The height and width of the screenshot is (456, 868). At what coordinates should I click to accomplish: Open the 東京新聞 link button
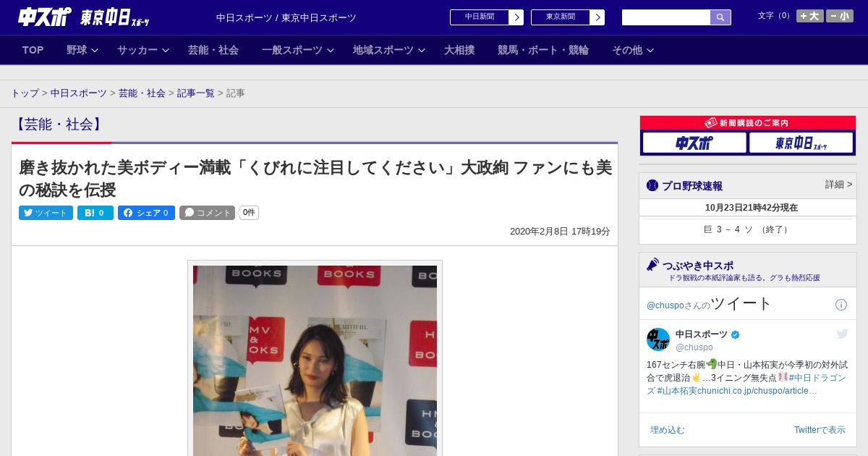(568, 17)
